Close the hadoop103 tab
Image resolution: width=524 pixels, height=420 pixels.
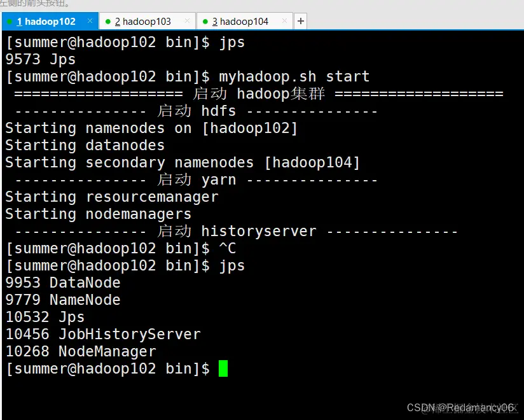click(x=187, y=21)
